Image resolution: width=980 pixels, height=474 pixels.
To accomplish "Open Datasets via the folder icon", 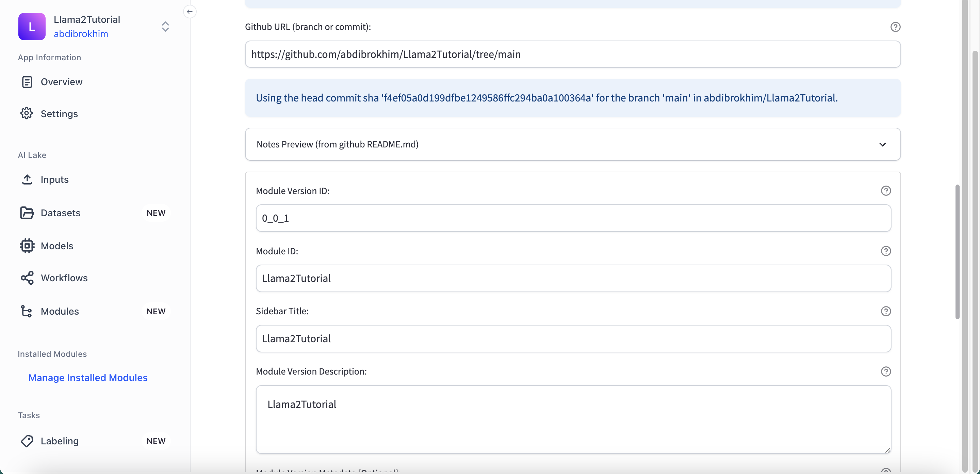I will click(27, 213).
